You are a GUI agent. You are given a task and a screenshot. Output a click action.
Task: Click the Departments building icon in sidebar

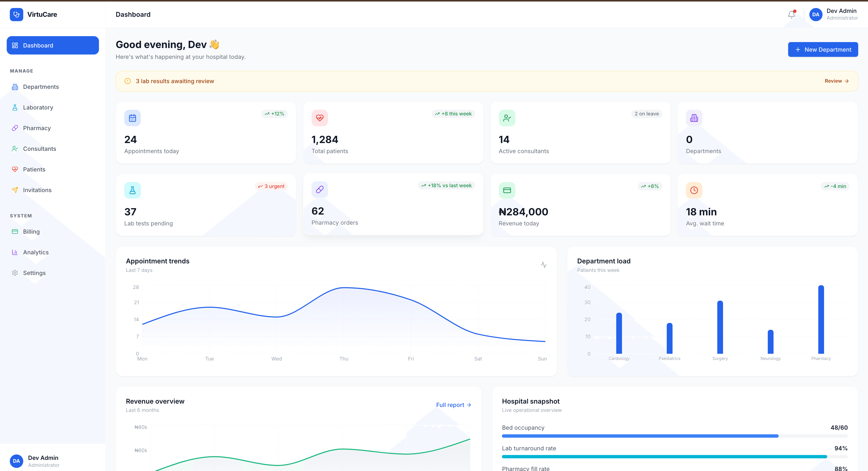click(15, 87)
